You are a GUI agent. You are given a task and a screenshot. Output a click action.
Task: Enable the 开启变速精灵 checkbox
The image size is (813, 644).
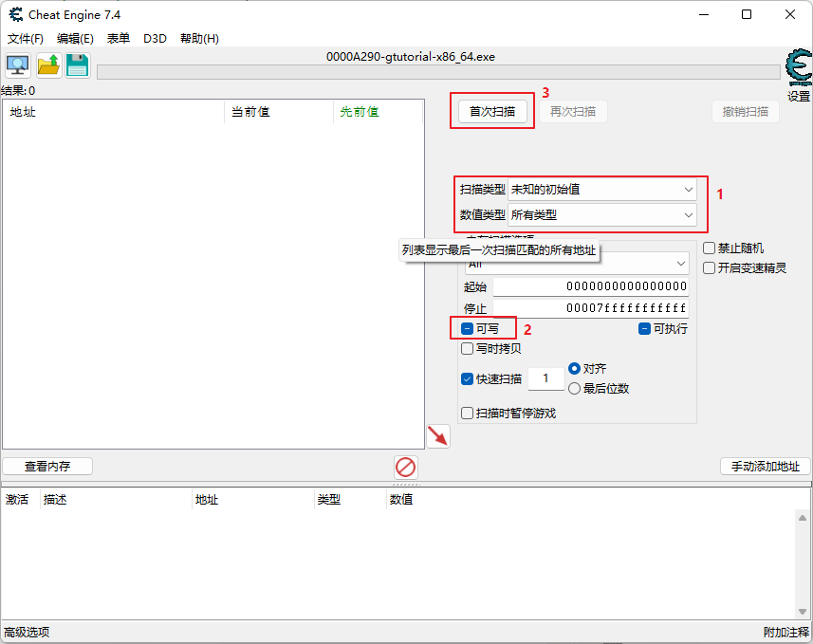[710, 268]
